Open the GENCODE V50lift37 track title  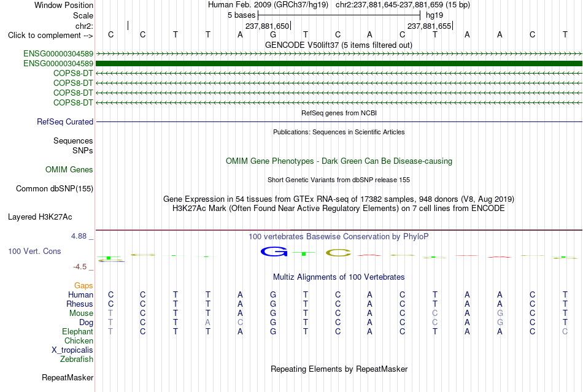click(338, 45)
